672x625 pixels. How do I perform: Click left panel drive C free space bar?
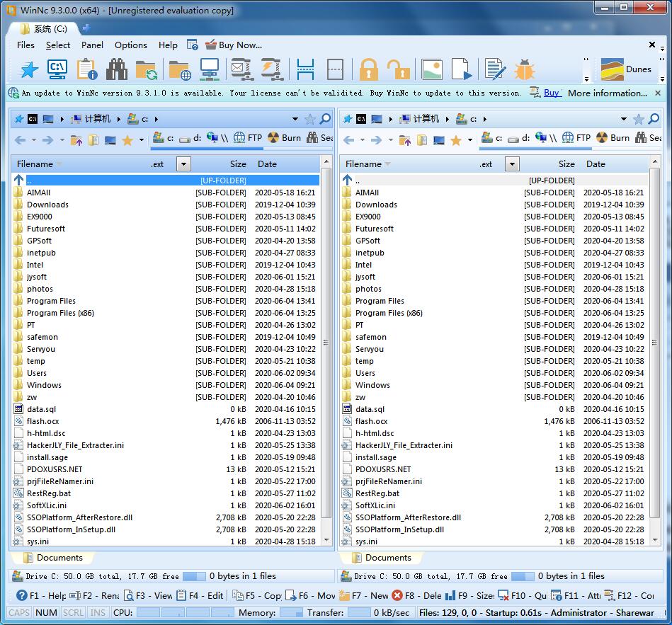194,576
